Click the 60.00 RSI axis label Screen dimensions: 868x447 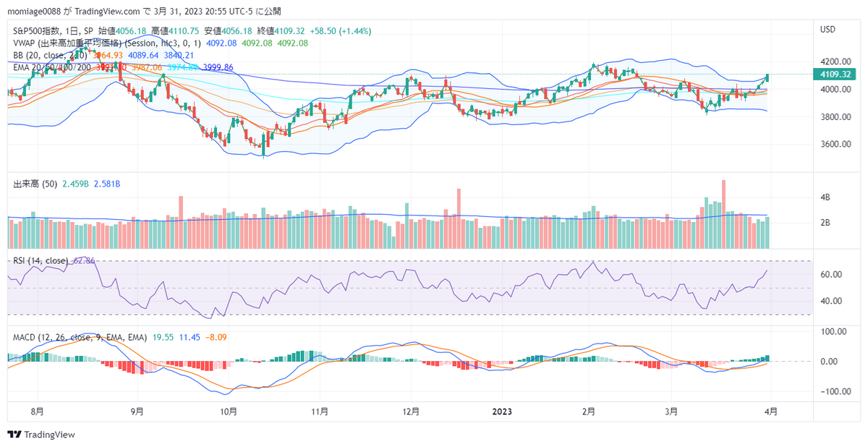(830, 275)
